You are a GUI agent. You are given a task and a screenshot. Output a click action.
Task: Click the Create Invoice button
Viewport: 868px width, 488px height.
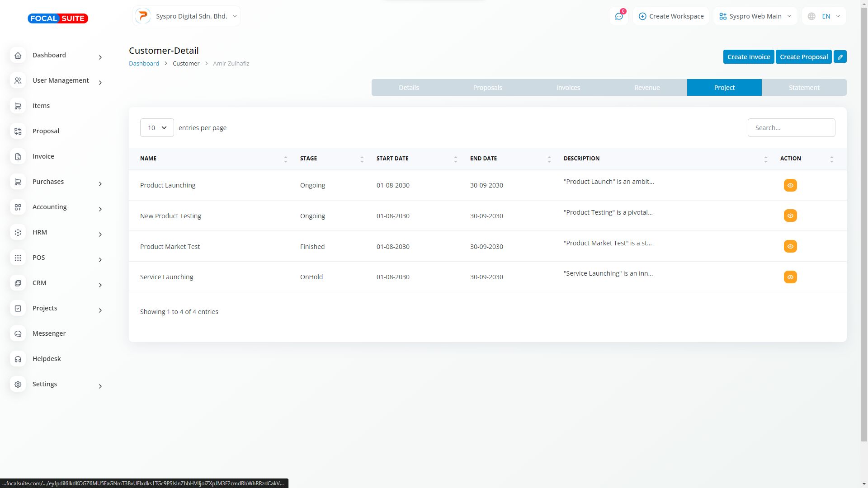pyautogui.click(x=748, y=57)
